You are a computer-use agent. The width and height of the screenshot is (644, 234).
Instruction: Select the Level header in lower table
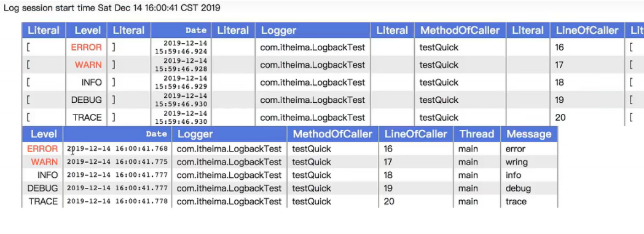coord(43,134)
